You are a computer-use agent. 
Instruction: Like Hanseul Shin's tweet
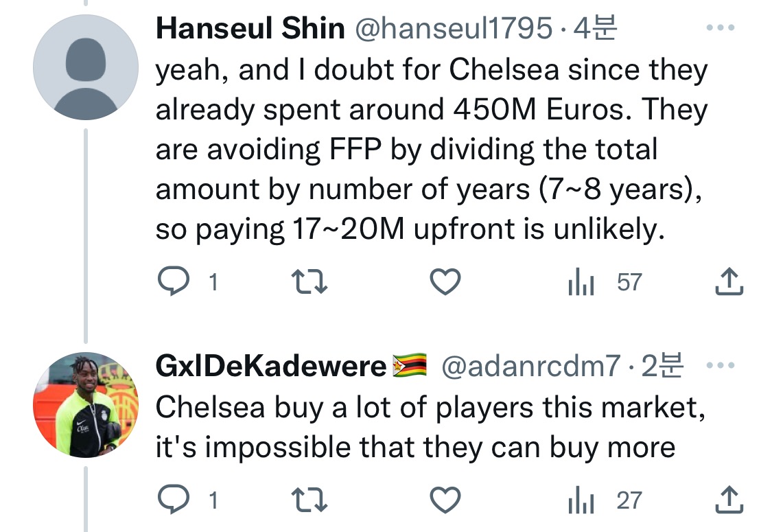(445, 282)
